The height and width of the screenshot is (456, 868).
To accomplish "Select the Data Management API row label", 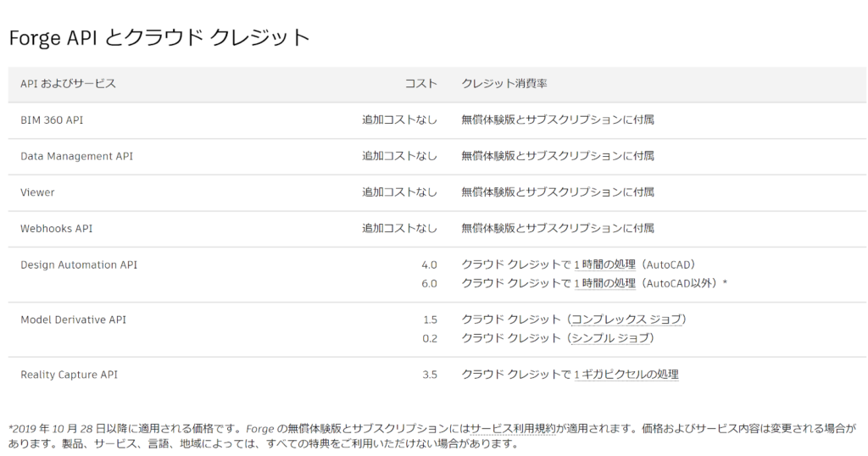I will (x=77, y=156).
